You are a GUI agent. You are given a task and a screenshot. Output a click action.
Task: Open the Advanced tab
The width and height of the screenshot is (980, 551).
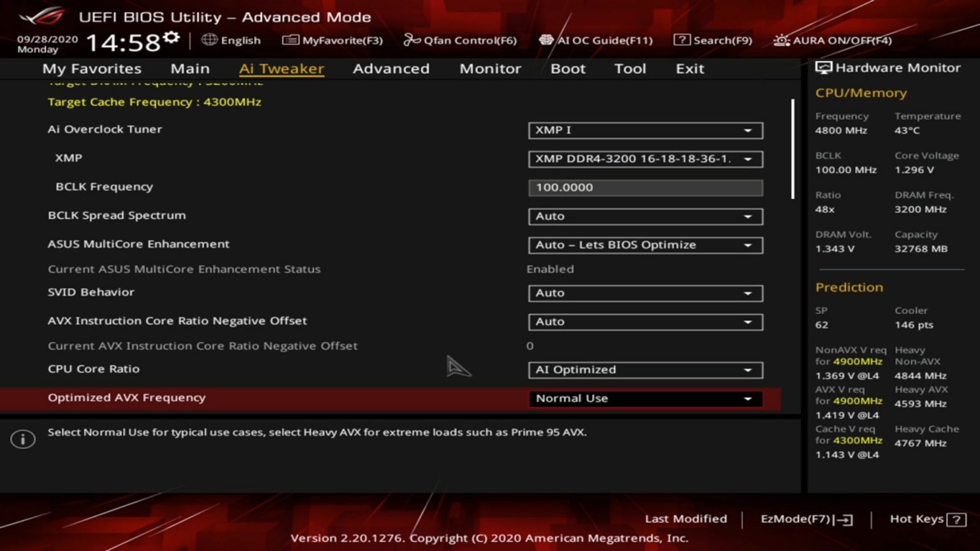point(391,69)
